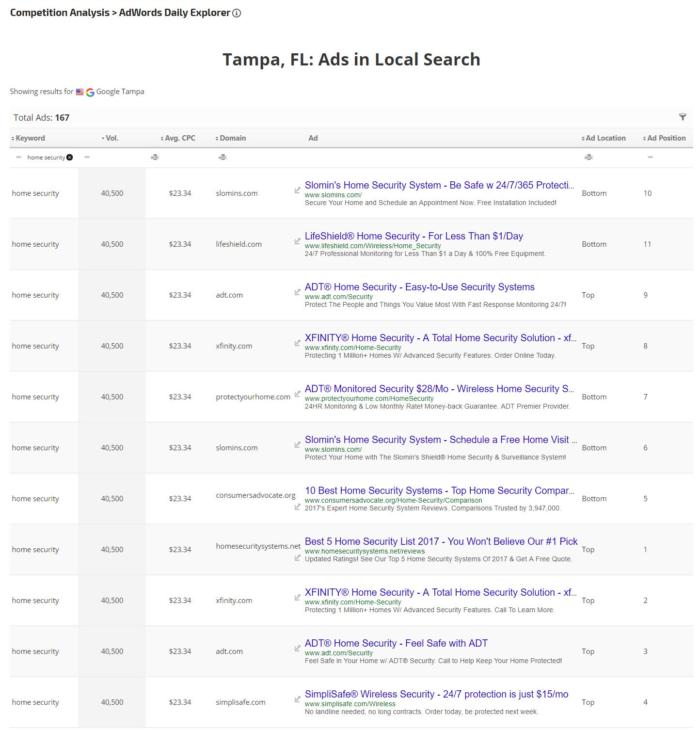
Task: Open external link icon for LifeShield ad
Action: click(x=297, y=241)
